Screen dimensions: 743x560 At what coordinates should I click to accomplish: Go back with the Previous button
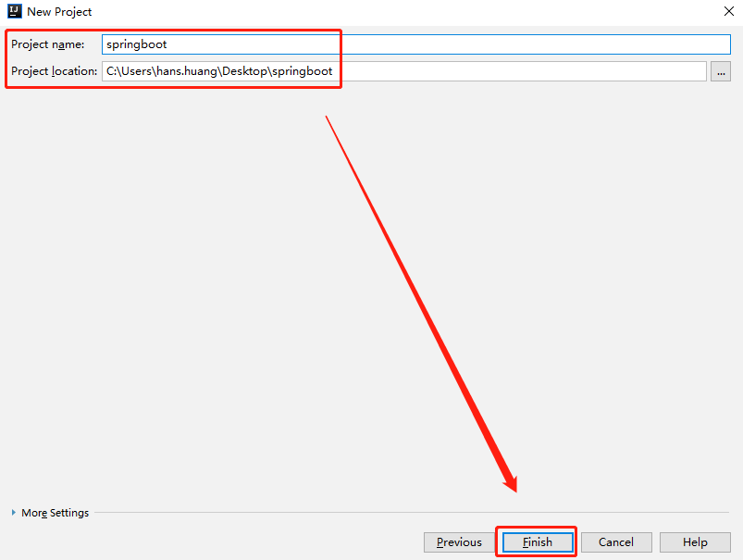[459, 542]
